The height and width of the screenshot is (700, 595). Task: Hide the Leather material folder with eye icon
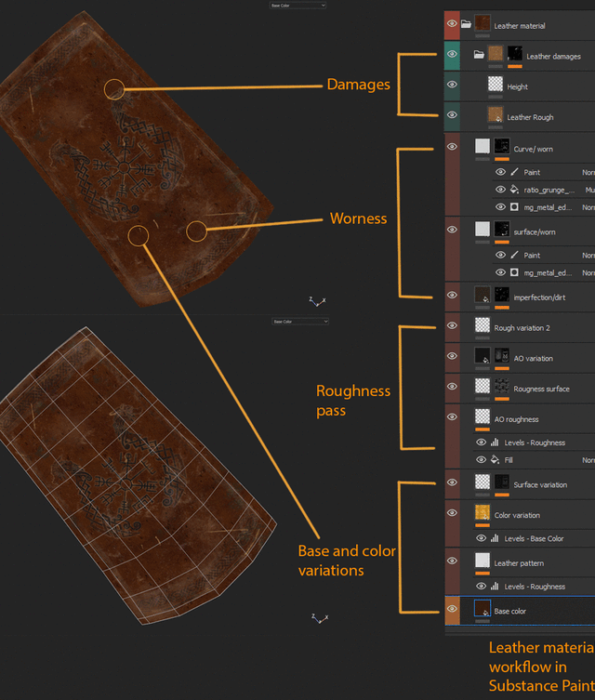[452, 24]
